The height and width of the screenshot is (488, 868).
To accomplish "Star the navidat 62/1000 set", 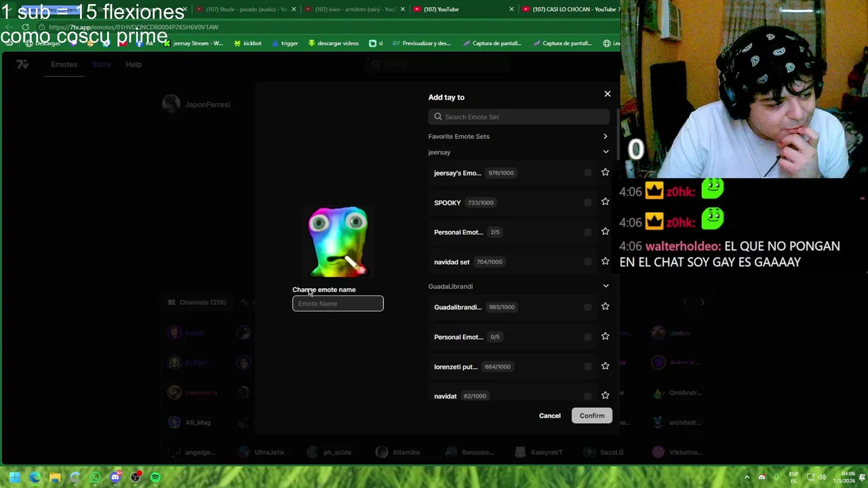I will click(x=605, y=395).
